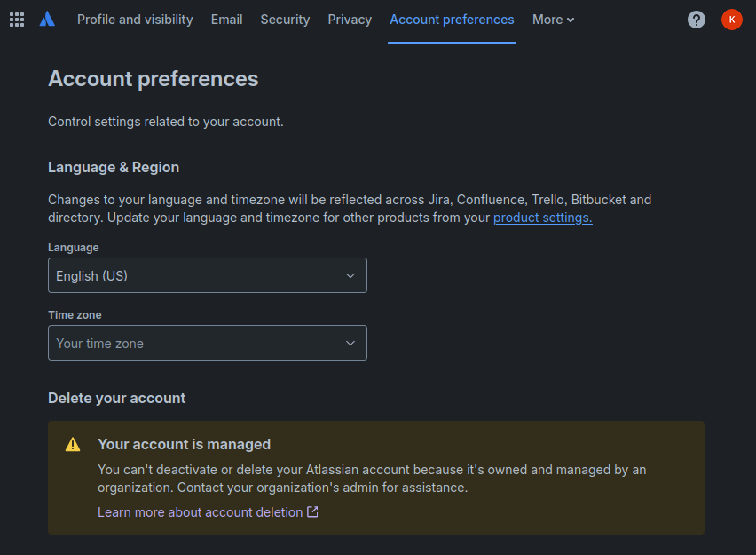Open Learn more about account deletion link
756x555 pixels.
click(200, 512)
